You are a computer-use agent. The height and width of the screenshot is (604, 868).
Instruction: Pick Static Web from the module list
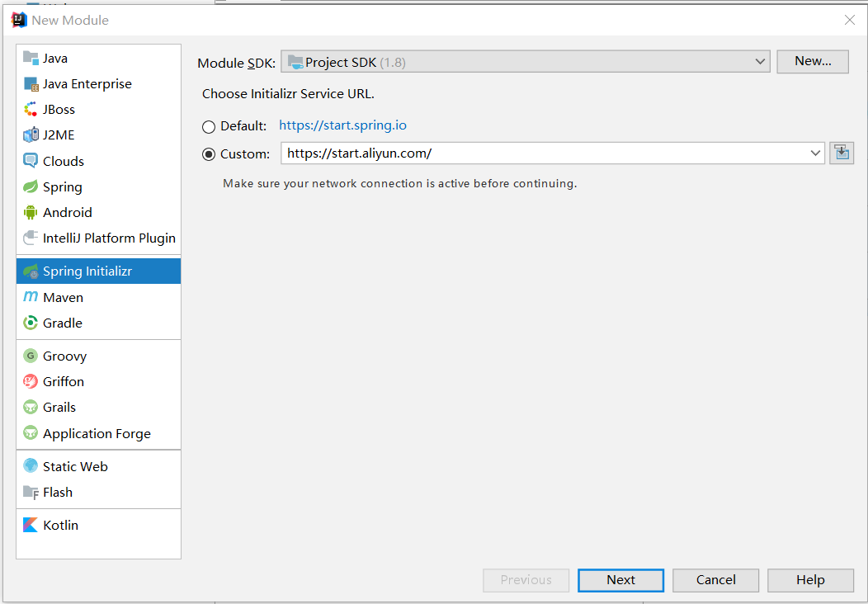75,466
